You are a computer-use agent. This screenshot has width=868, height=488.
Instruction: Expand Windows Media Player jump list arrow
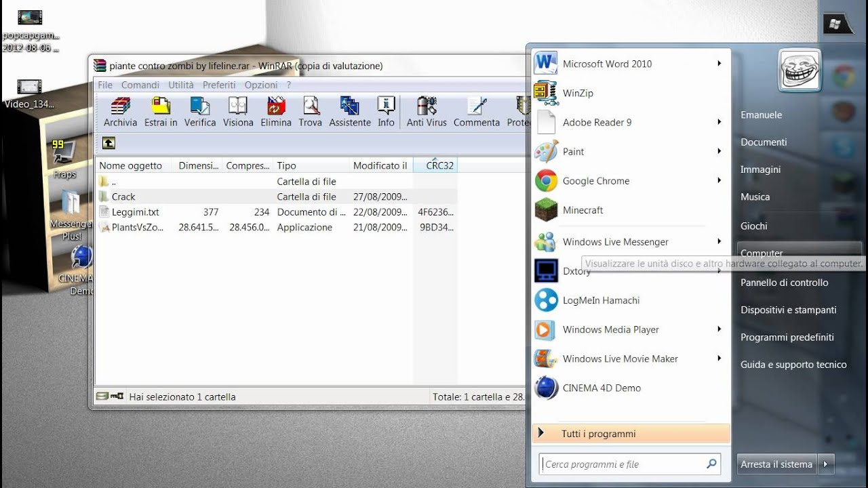click(x=719, y=329)
